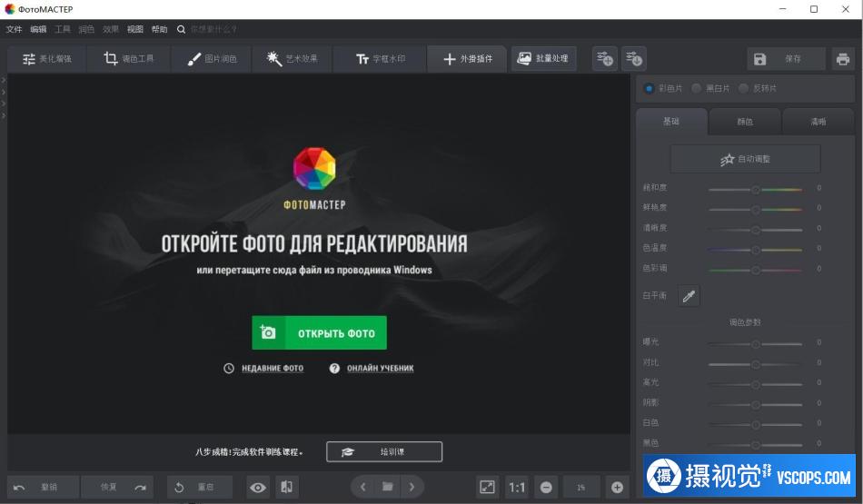Click the printer icon

[x=843, y=59]
